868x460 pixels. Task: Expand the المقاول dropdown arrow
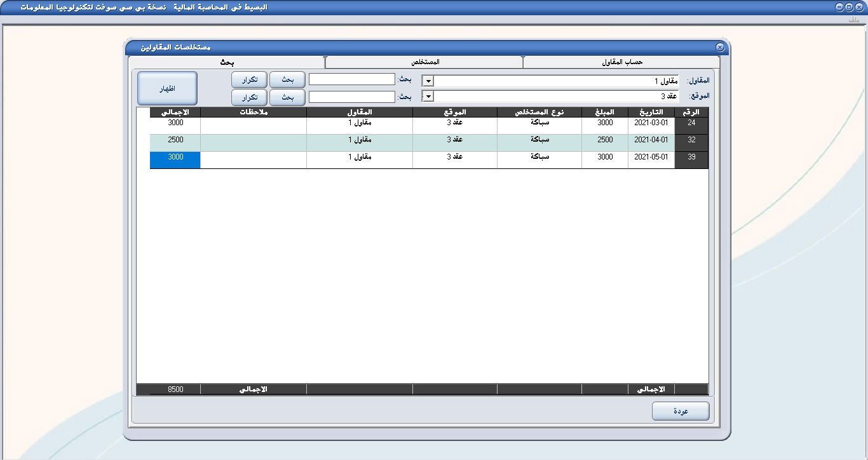pos(428,81)
